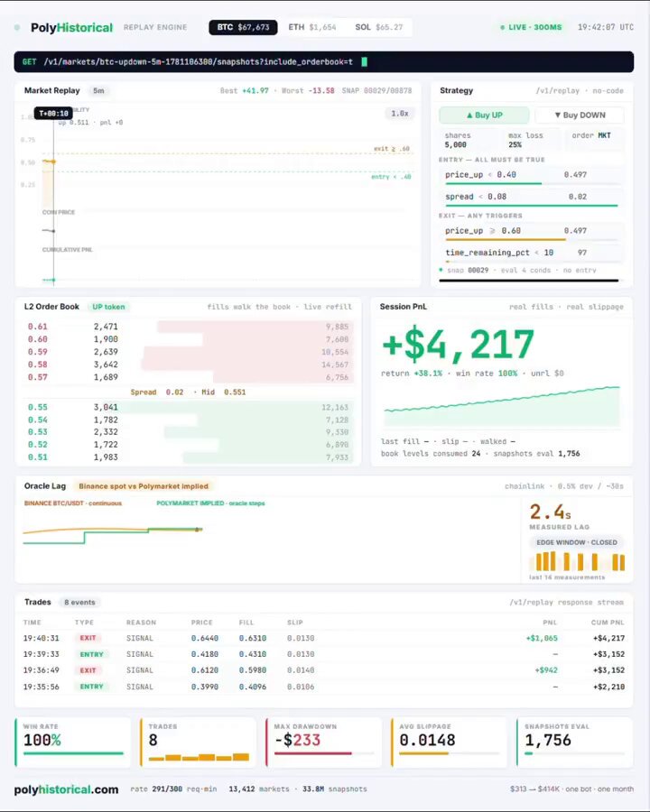The width and height of the screenshot is (650, 812).
Task: Sort trades by the PNL column header
Action: [550, 623]
